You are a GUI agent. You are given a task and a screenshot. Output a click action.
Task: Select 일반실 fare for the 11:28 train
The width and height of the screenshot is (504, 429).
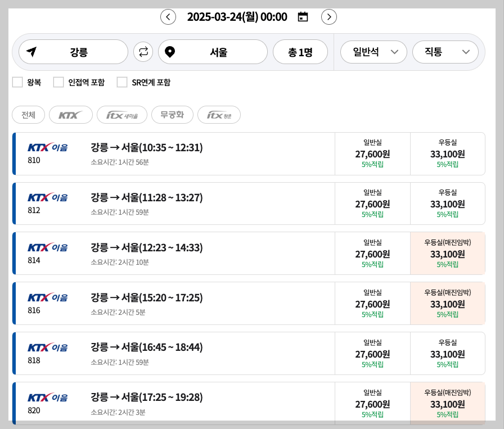pyautogui.click(x=372, y=204)
